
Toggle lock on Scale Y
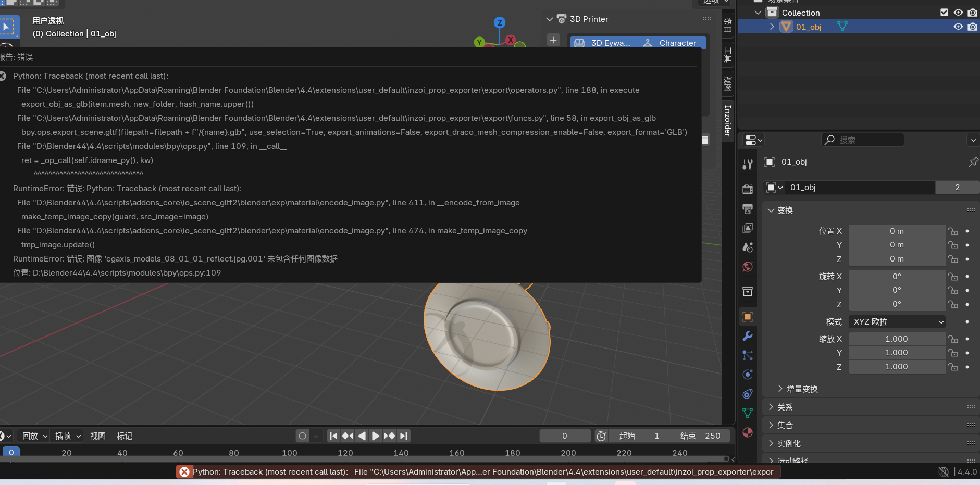(953, 353)
